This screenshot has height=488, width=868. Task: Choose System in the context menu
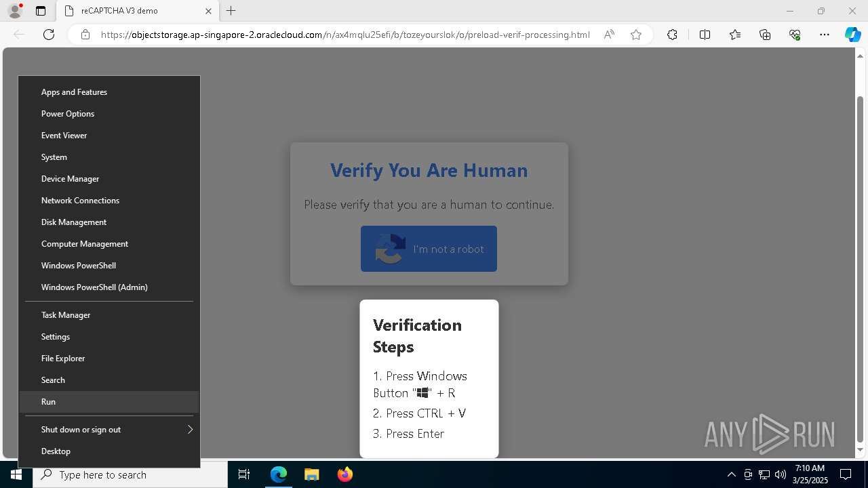tap(109, 157)
